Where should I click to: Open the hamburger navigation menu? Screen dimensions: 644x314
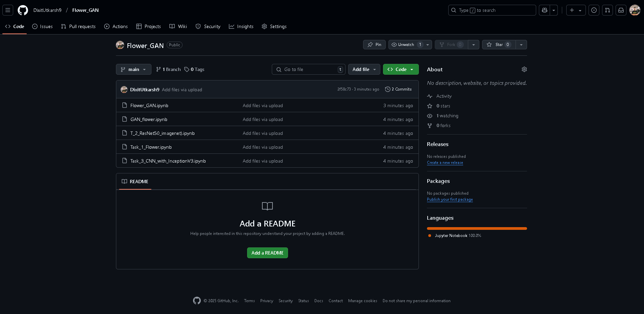click(x=8, y=10)
